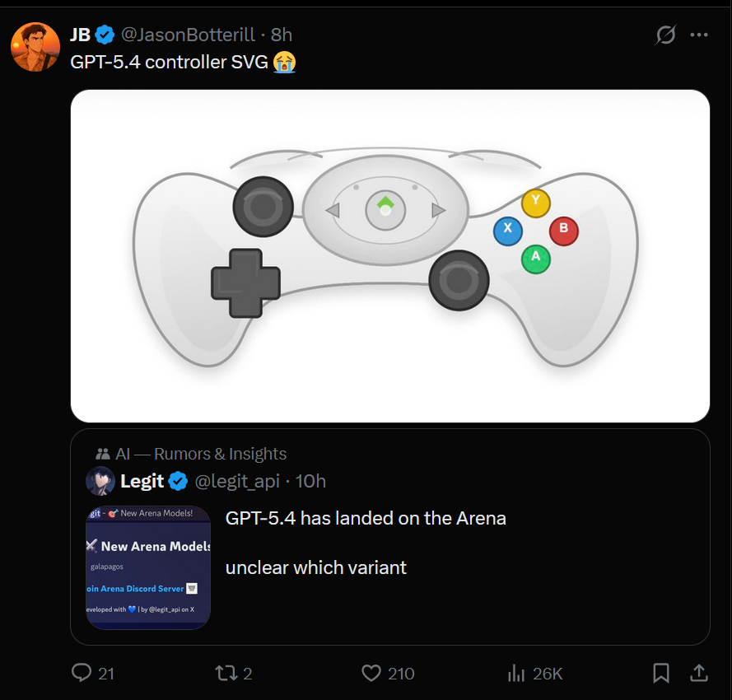This screenshot has width=732, height=700.
Task: Click the repost arrows icon
Action: click(225, 673)
